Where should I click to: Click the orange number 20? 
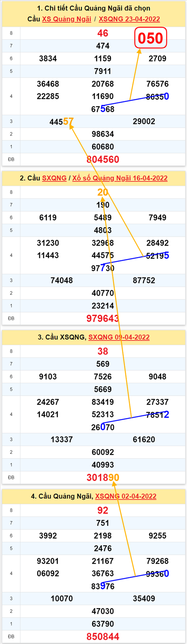[103, 192]
